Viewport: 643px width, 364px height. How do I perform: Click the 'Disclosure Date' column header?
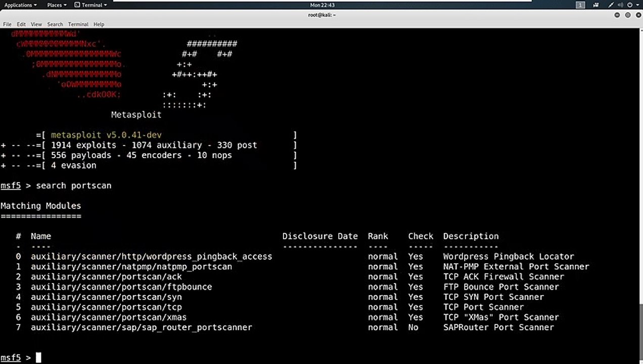(x=320, y=236)
